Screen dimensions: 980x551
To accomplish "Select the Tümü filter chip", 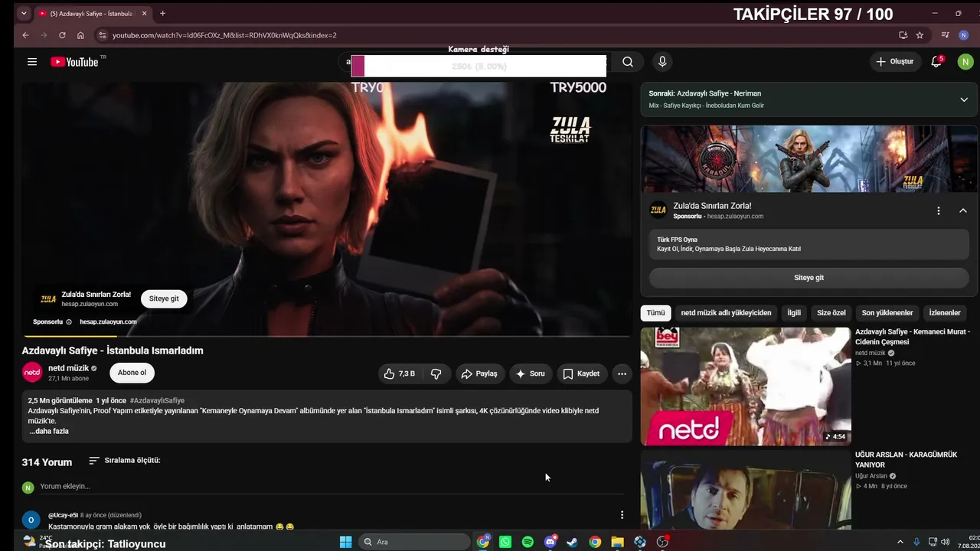I will pyautogui.click(x=656, y=313).
